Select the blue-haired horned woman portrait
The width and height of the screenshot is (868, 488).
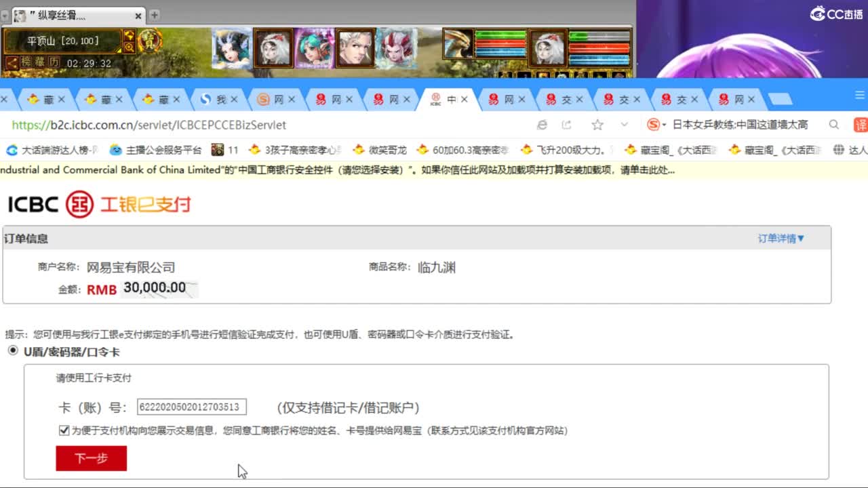(232, 48)
